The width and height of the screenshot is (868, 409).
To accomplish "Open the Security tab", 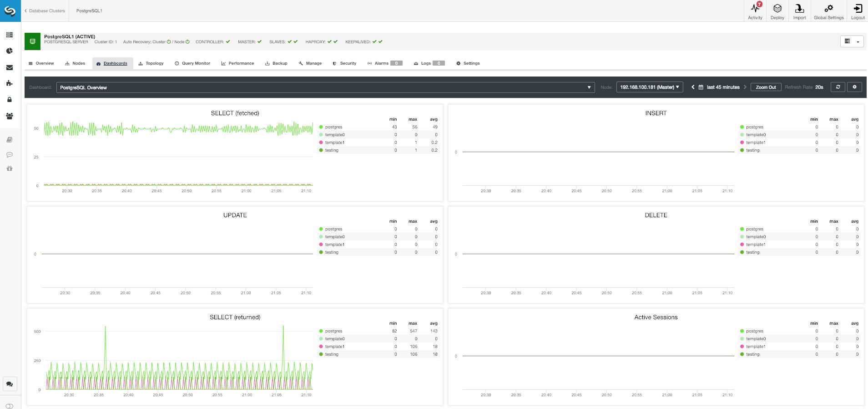I will 344,63.
